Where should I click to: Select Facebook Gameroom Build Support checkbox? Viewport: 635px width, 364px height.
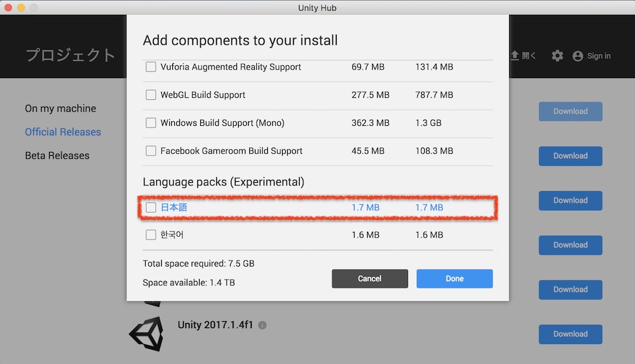[151, 151]
